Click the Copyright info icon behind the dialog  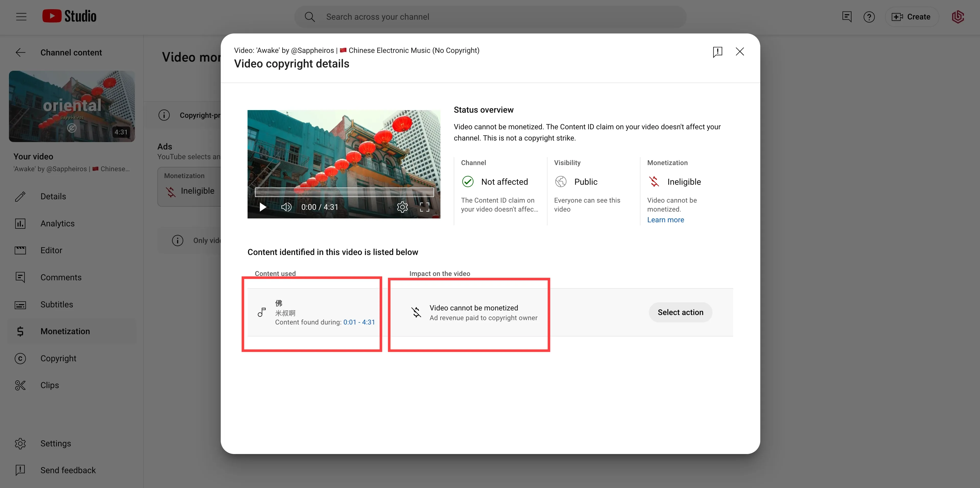(x=164, y=115)
